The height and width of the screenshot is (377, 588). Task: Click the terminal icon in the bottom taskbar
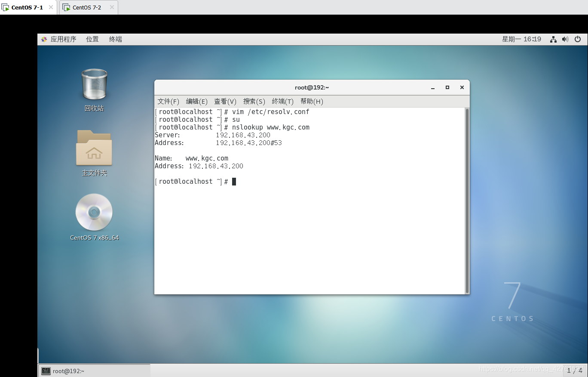pos(46,370)
